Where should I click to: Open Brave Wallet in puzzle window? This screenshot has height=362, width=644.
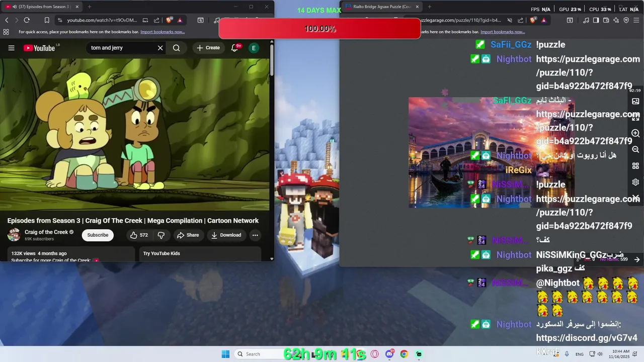[x=606, y=20]
